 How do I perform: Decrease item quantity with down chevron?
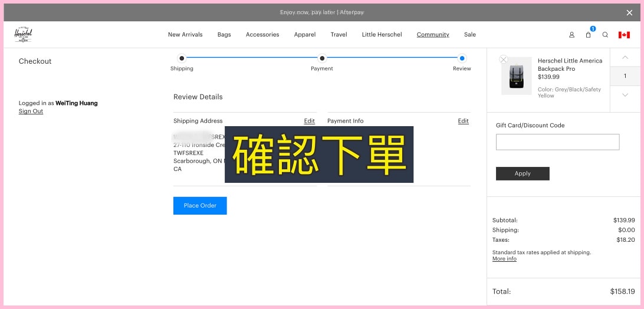(625, 95)
